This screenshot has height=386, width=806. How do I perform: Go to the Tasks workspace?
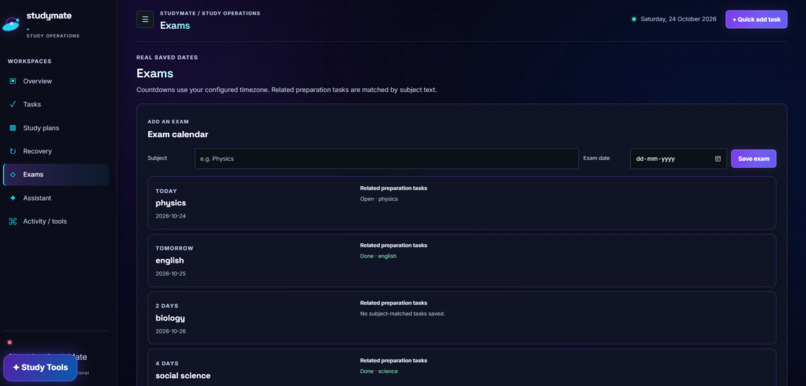tap(56, 104)
